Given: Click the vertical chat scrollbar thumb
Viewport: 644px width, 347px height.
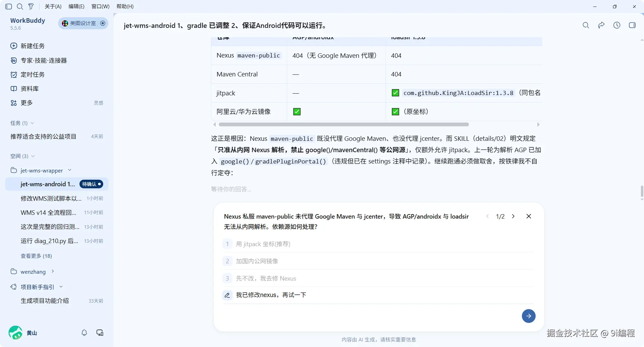Looking at the screenshot, I should click(642, 191).
